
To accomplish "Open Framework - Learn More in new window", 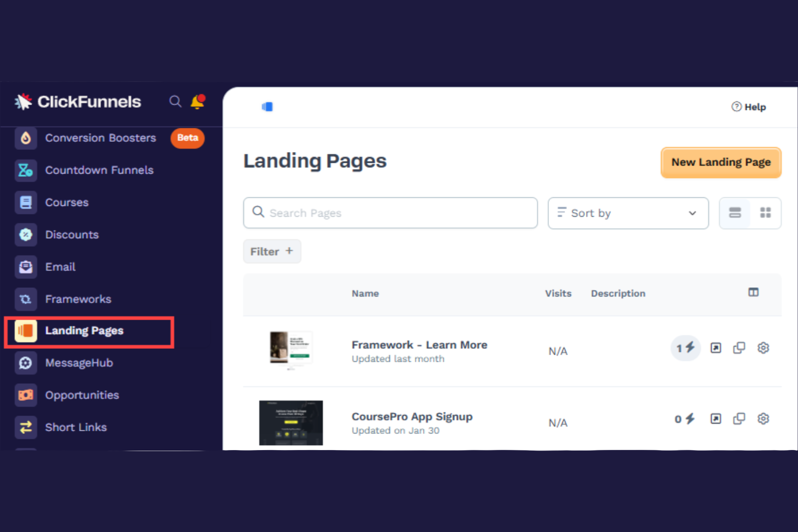I will [x=716, y=348].
